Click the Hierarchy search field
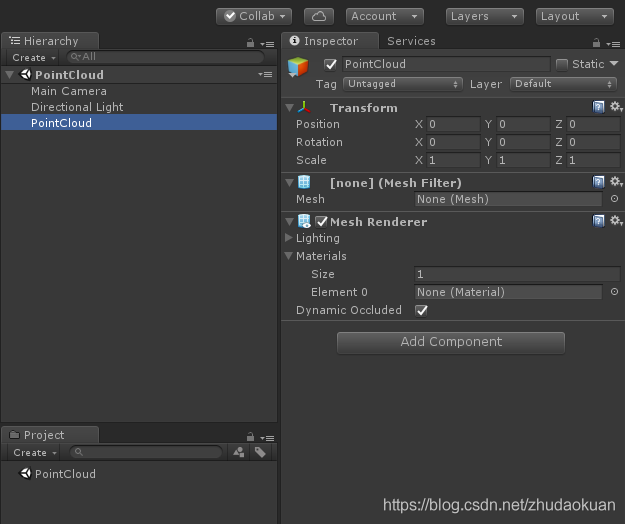This screenshot has width=625, height=524. click(165, 57)
